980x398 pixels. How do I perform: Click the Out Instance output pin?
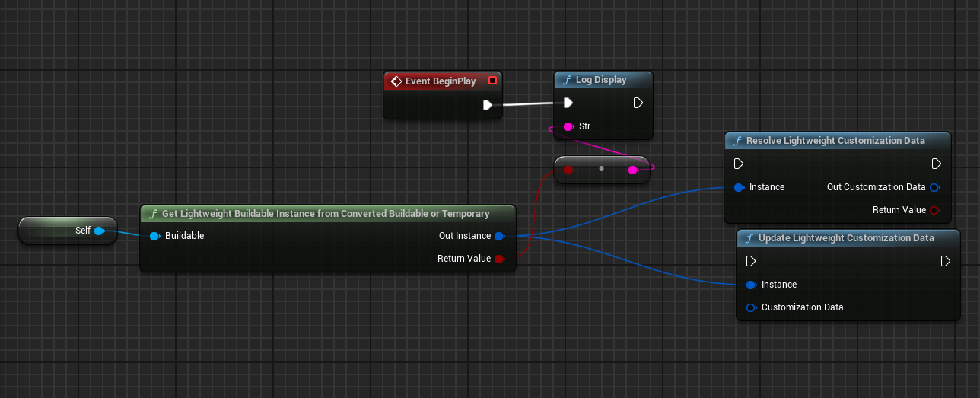point(499,236)
